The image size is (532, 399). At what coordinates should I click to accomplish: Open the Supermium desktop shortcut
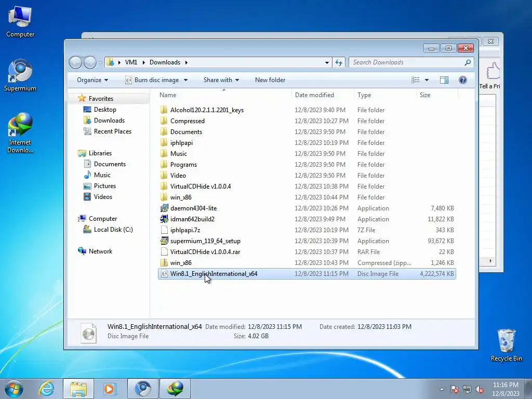[x=20, y=75]
